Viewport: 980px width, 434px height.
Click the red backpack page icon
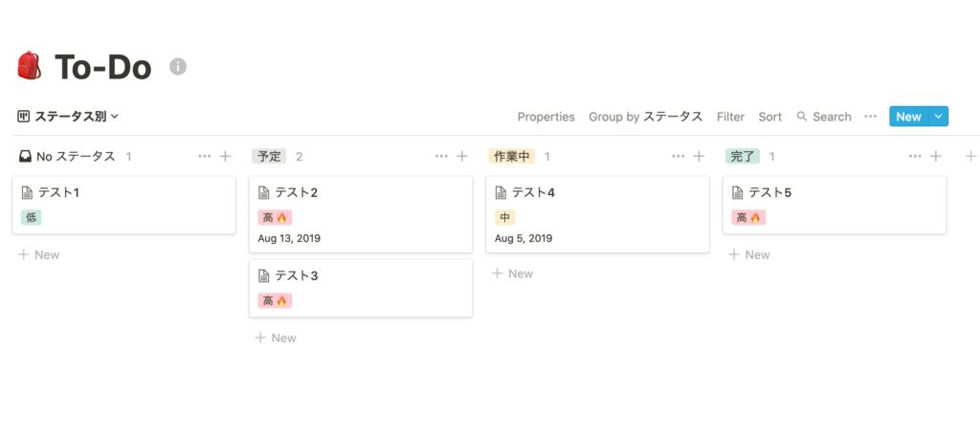coord(29,66)
